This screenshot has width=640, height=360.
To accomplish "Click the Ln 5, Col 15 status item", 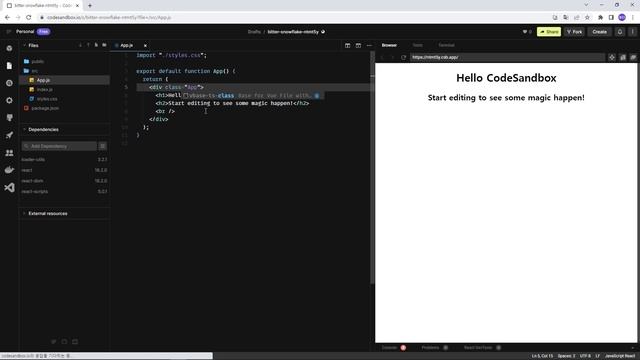I will coord(542,356).
